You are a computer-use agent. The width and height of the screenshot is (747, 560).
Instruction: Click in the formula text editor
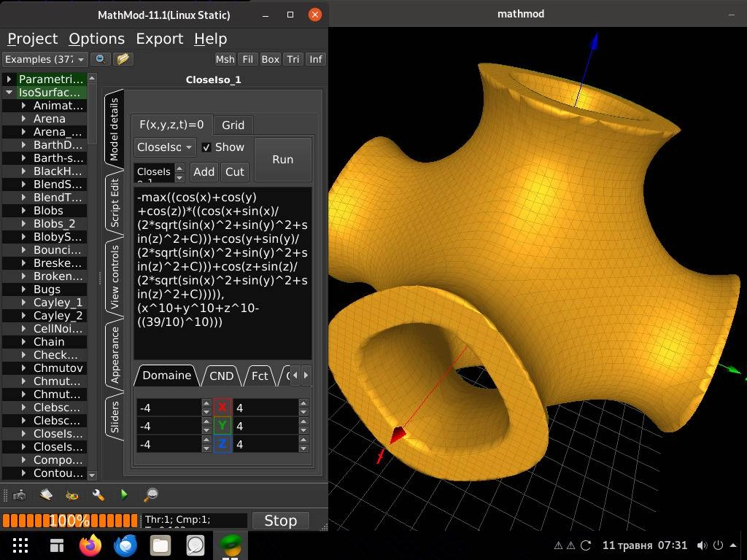pyautogui.click(x=223, y=273)
